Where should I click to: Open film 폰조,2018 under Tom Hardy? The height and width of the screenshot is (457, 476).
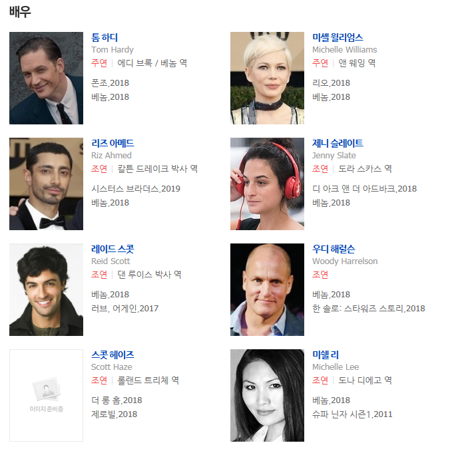pyautogui.click(x=111, y=82)
